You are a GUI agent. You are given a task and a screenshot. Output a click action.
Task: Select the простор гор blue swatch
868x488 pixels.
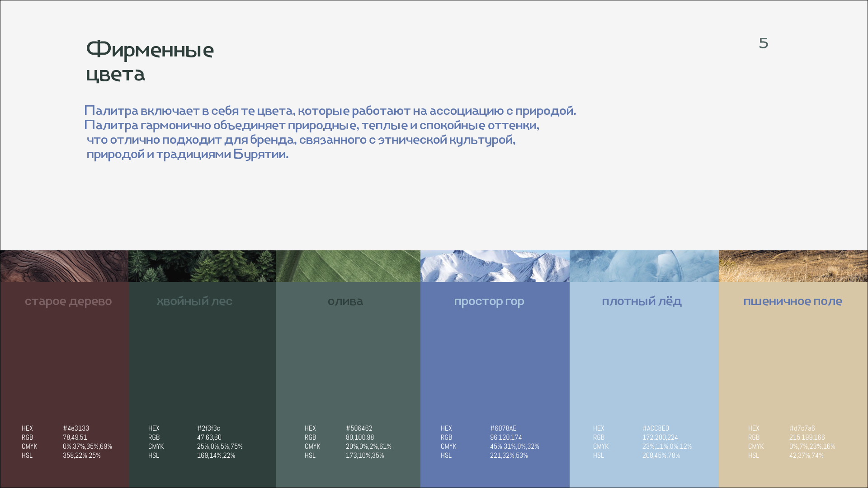pos(495,361)
